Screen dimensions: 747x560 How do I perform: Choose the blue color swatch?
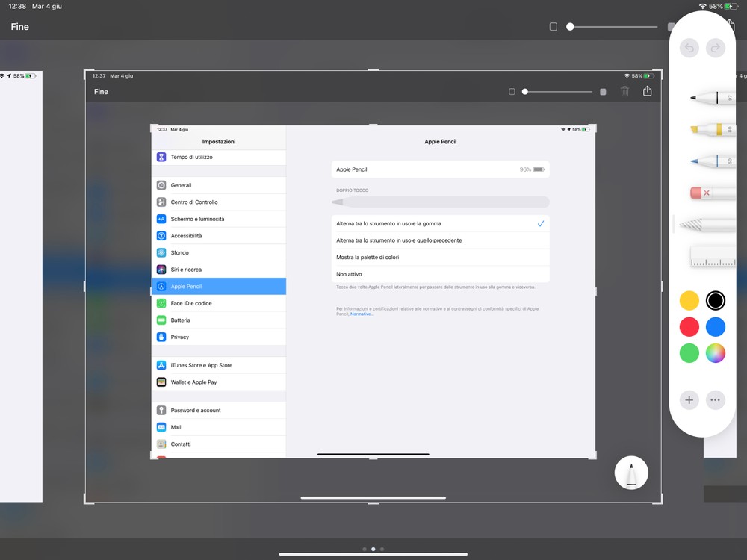pos(715,327)
